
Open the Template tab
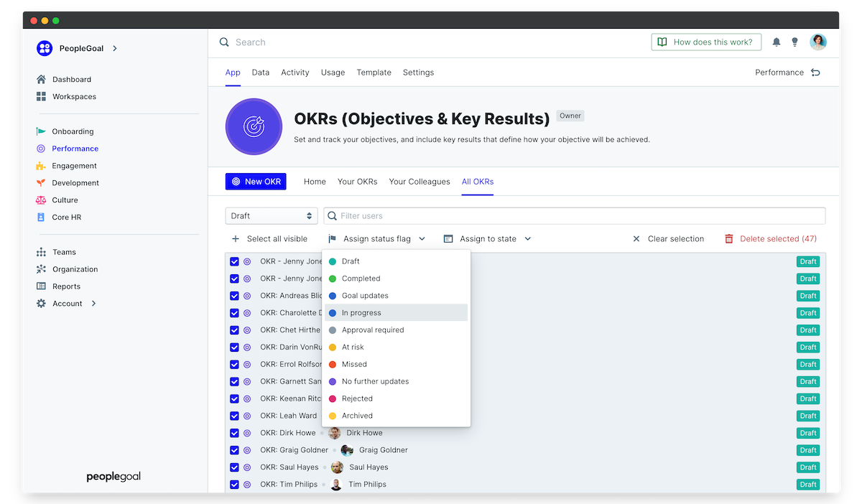pos(374,73)
